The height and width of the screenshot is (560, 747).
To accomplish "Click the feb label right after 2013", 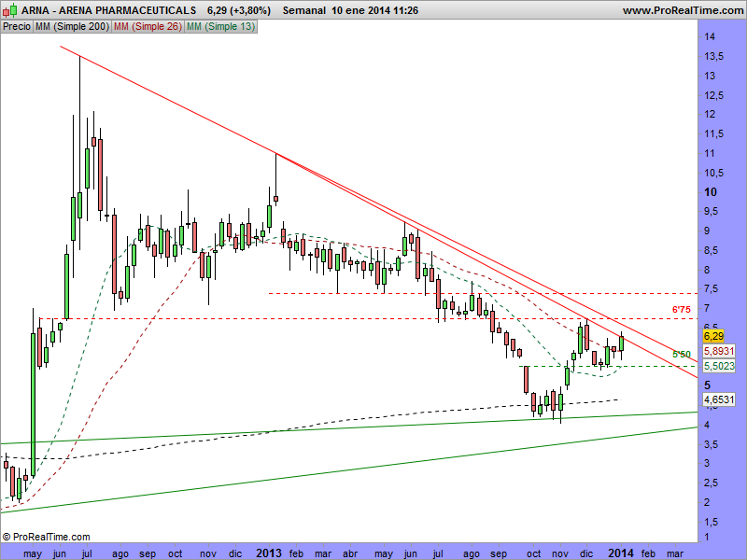I will tap(296, 553).
